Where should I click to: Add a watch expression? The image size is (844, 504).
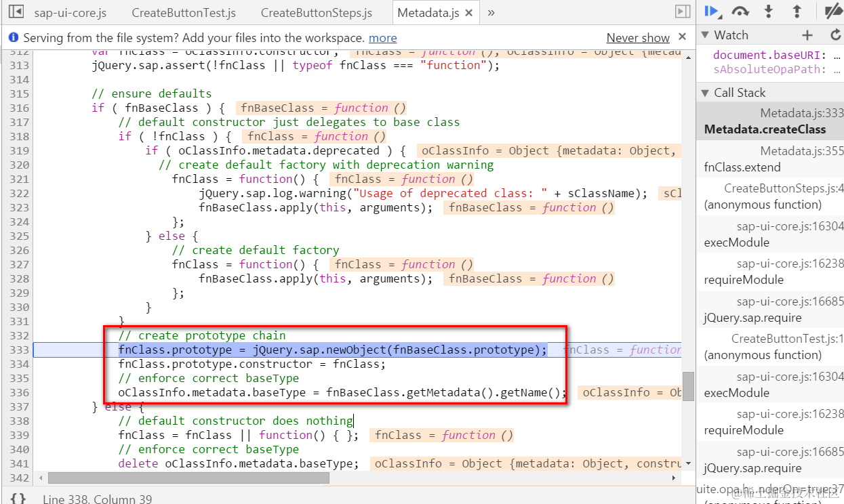pyautogui.click(x=807, y=35)
